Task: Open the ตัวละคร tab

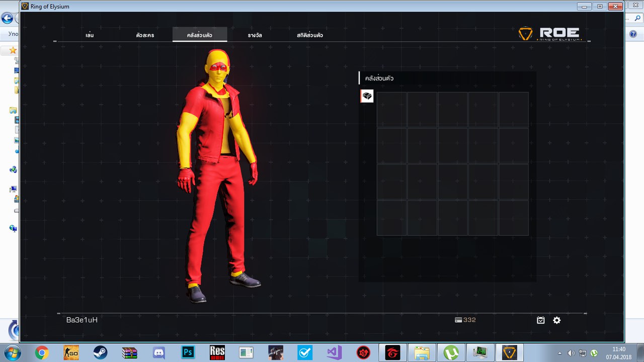Action: pos(145,35)
